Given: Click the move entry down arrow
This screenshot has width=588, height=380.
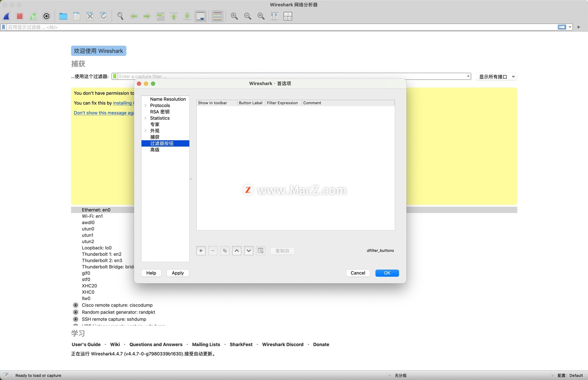Looking at the screenshot, I should pyautogui.click(x=249, y=251).
